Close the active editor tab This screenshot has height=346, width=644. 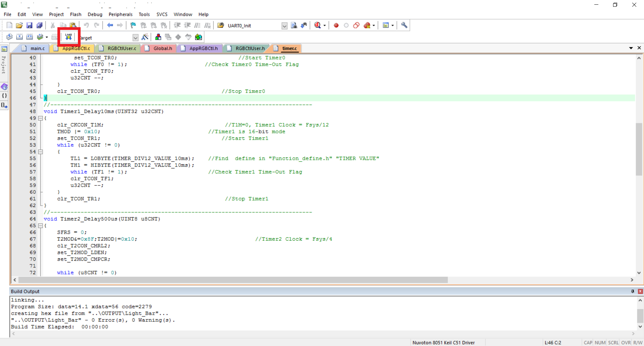[x=639, y=48]
